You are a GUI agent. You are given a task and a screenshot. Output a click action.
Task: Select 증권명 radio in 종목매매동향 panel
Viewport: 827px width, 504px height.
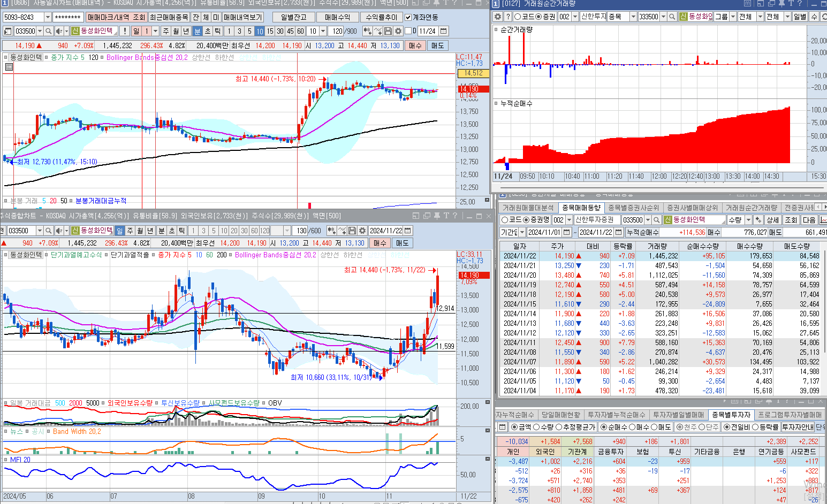coord(526,220)
